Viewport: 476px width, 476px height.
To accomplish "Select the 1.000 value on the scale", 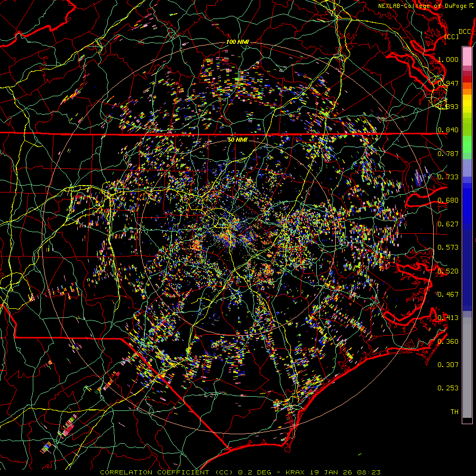I will [x=448, y=59].
